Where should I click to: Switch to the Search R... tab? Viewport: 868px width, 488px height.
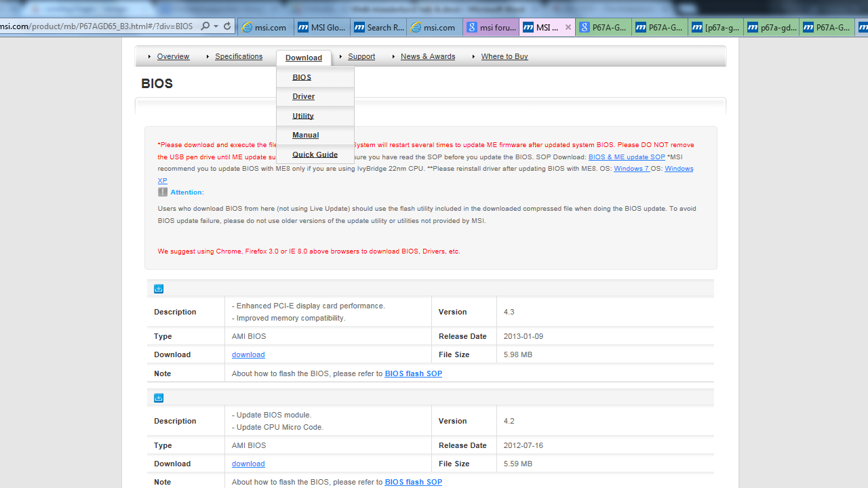(x=379, y=27)
